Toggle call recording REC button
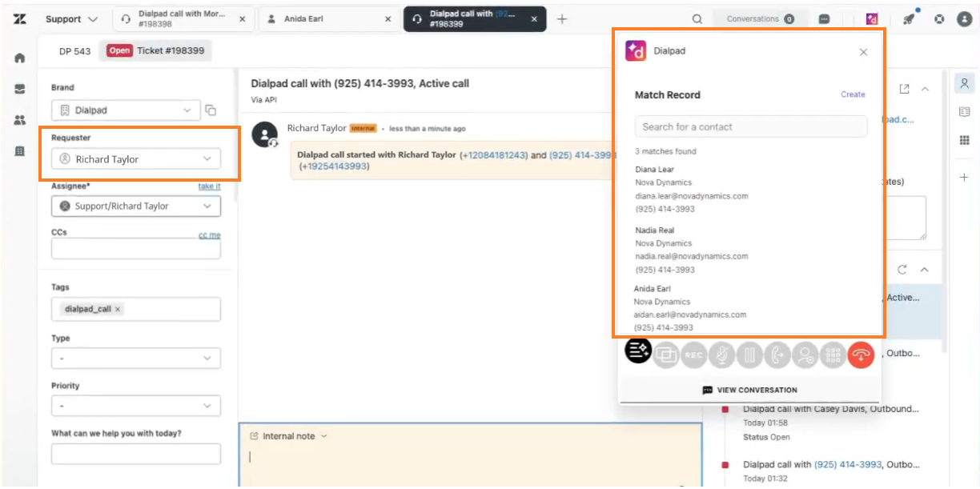 (x=693, y=355)
